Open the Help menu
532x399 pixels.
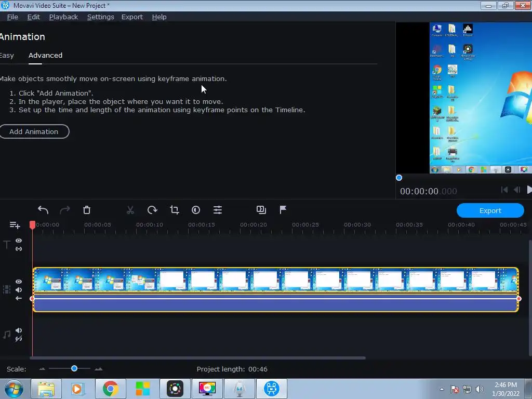tap(159, 17)
